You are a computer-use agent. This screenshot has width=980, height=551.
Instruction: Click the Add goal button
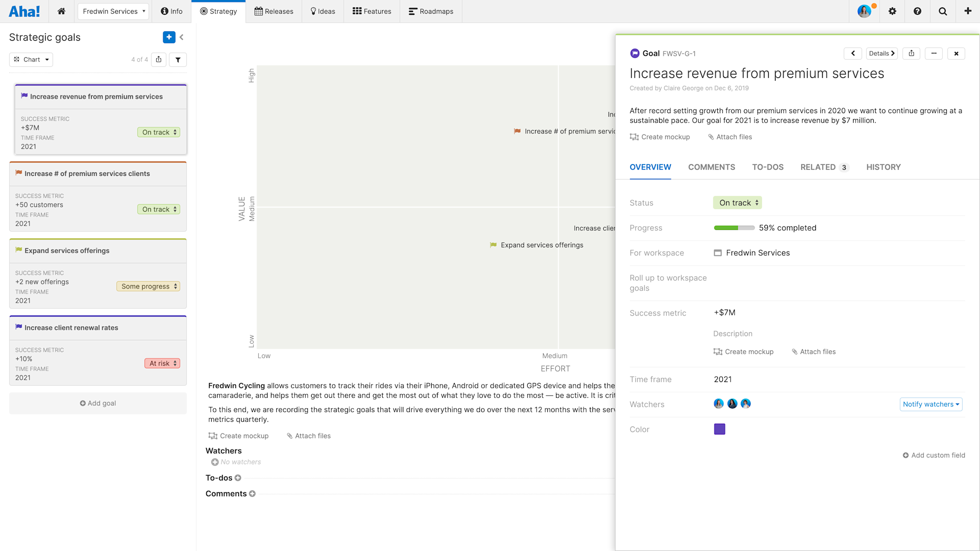pos(98,403)
